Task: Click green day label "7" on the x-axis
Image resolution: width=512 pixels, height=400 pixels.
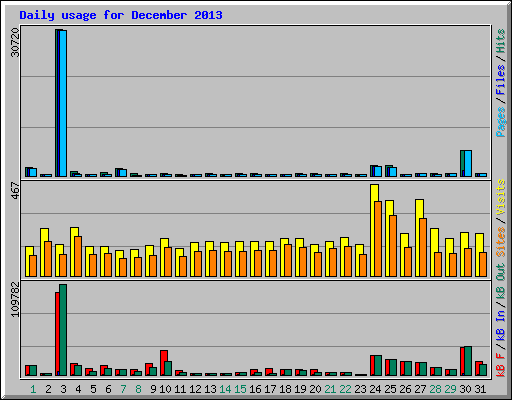Action: (x=123, y=389)
